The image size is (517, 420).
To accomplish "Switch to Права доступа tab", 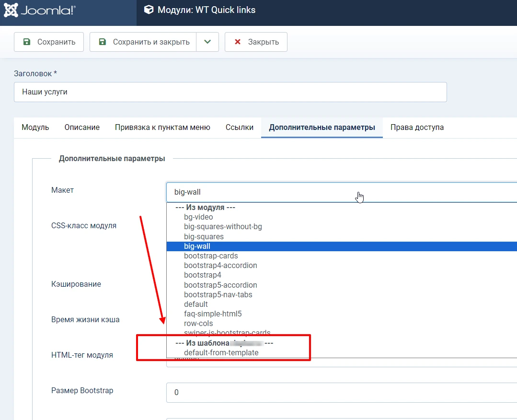I will (x=417, y=128).
